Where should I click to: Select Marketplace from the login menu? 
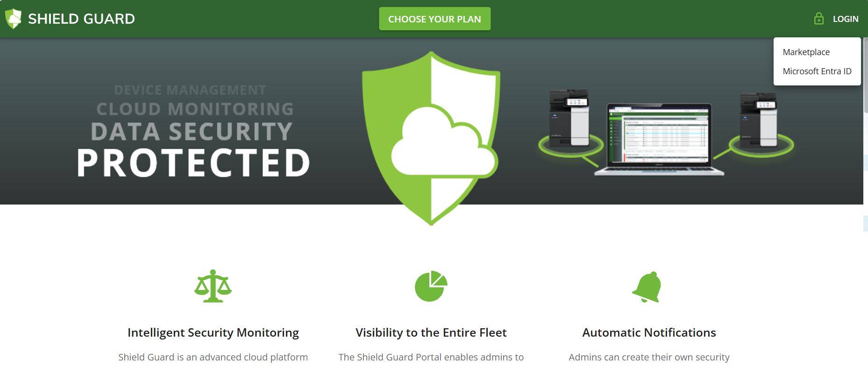click(x=806, y=52)
